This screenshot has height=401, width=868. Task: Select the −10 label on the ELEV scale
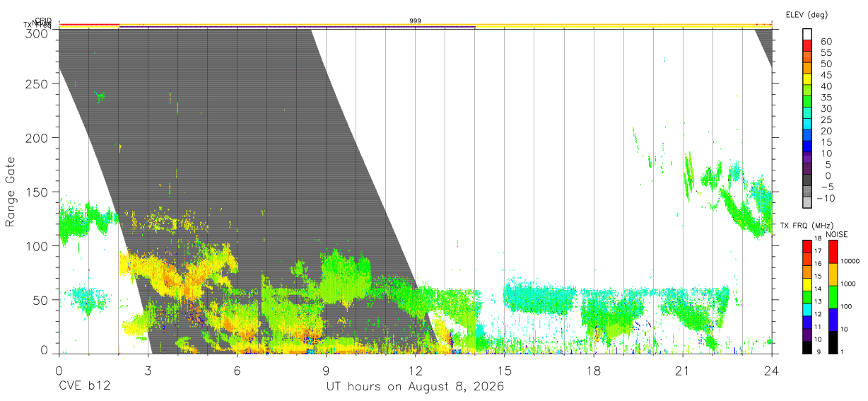[x=826, y=199]
